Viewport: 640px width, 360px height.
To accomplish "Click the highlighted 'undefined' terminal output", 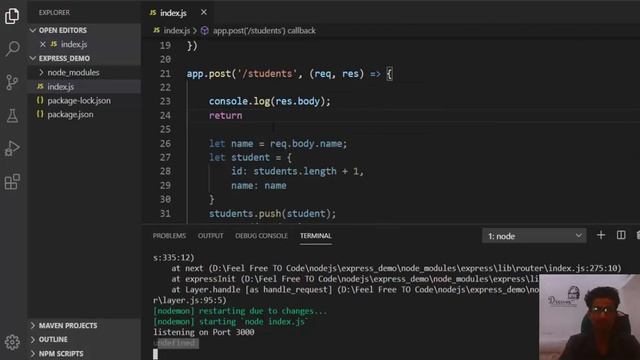I will point(176,343).
